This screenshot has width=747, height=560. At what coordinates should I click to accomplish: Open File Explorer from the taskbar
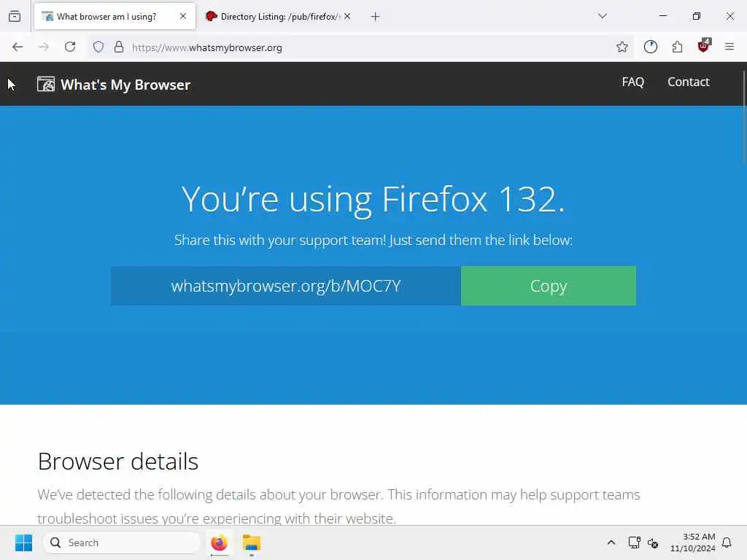click(252, 542)
